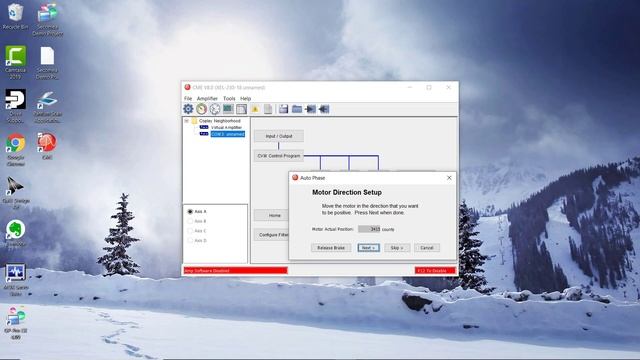
Task: Select COM3 unnamed amplifier in tree
Action: pos(228,134)
